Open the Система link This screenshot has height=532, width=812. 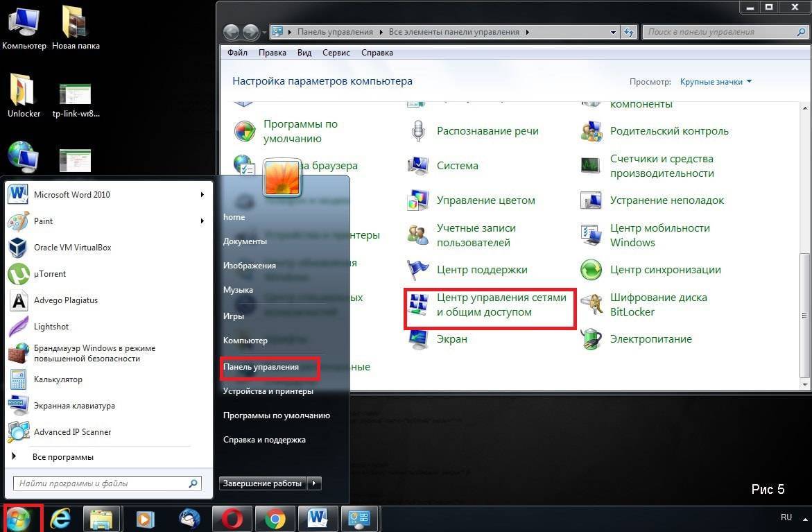(x=457, y=166)
